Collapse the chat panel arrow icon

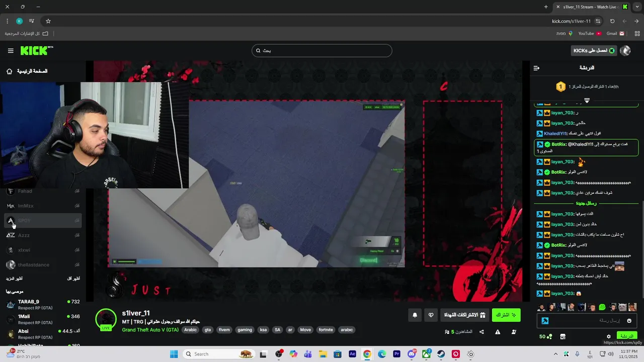tap(536, 68)
